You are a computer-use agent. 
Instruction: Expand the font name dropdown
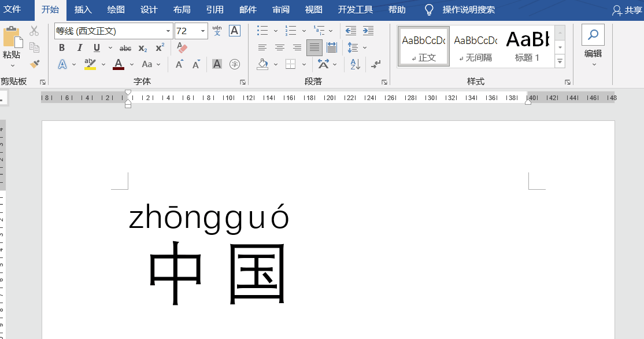click(168, 31)
